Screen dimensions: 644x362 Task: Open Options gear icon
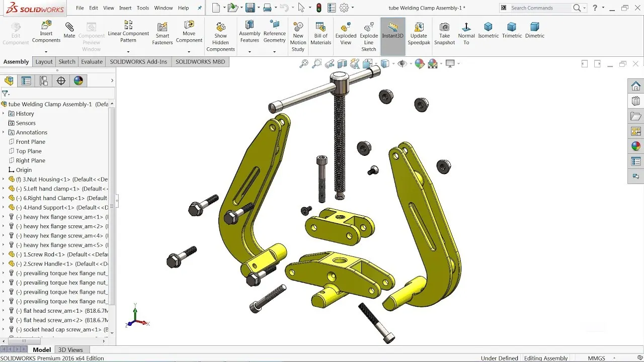[344, 8]
